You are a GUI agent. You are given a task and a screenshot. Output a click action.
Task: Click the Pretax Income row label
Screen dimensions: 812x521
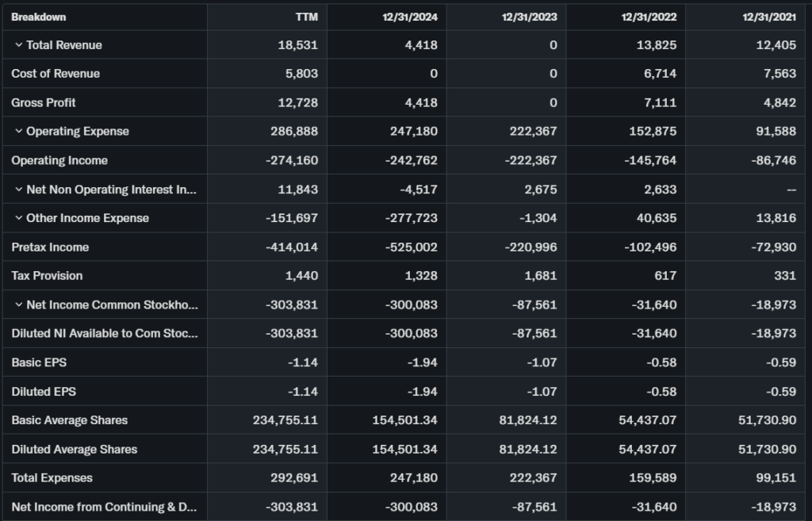50,247
